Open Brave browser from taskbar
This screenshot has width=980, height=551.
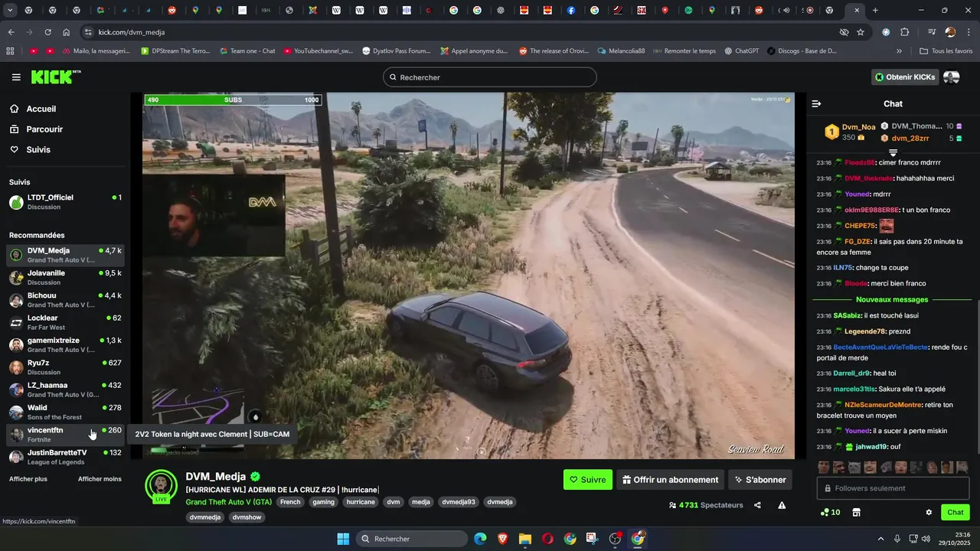(x=502, y=539)
